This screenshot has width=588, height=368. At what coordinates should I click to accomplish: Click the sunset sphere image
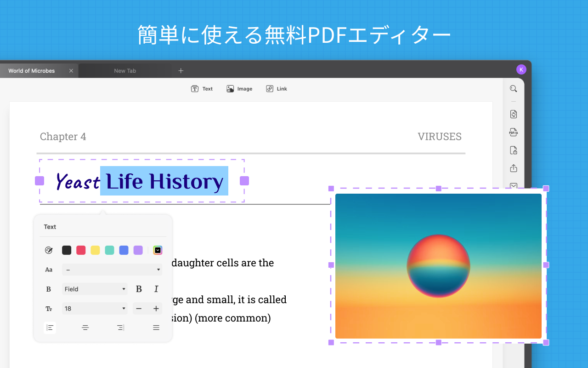(438, 266)
